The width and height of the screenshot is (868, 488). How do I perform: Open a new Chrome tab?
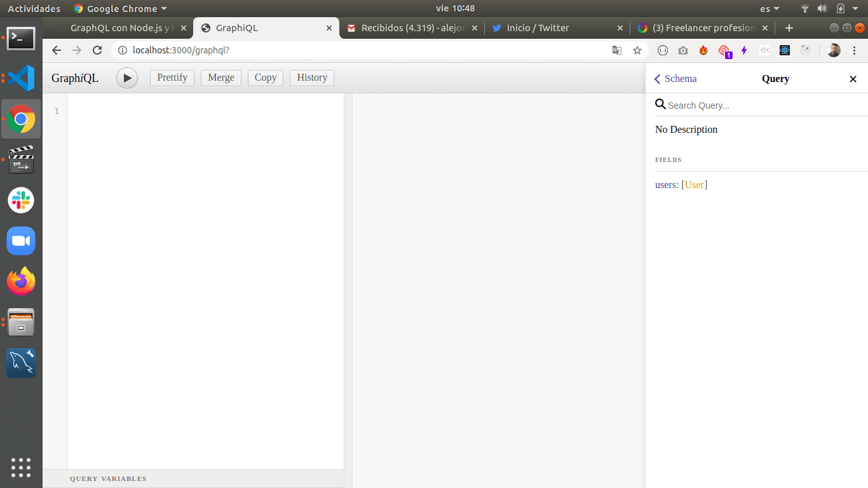[x=789, y=28]
